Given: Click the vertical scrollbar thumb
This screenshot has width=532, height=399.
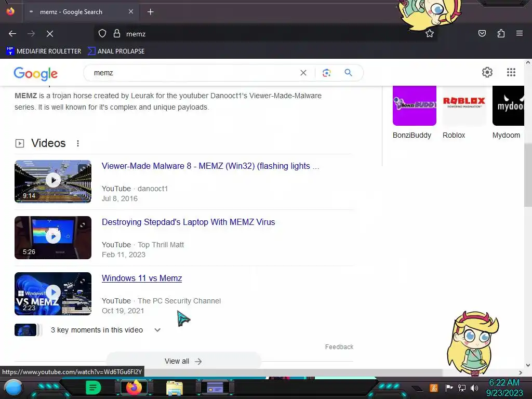Looking at the screenshot, I should point(528,175).
